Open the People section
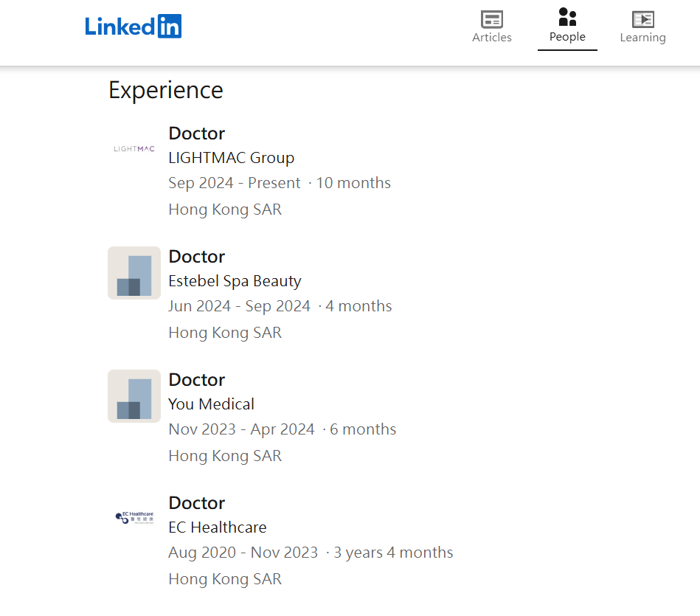The image size is (700, 616). [567, 27]
